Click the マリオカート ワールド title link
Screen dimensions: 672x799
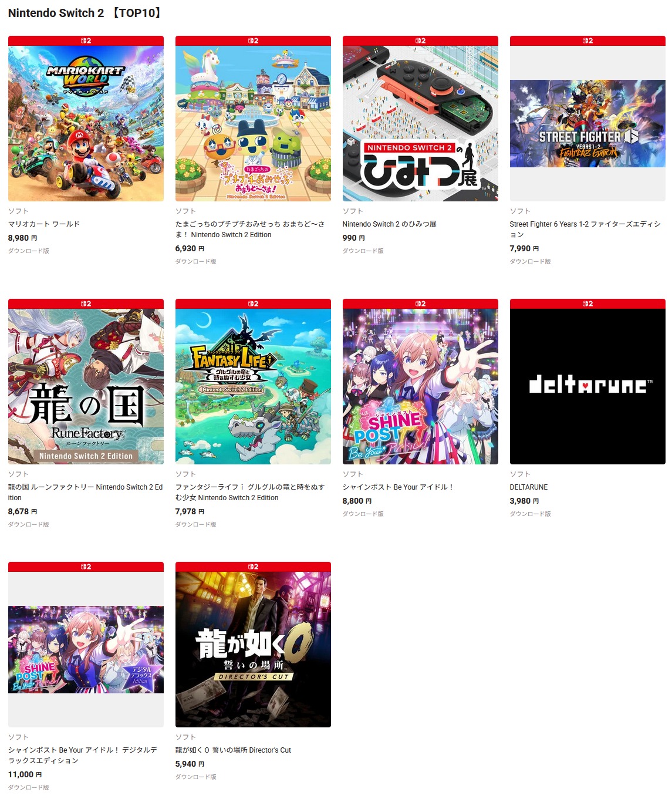click(x=44, y=224)
